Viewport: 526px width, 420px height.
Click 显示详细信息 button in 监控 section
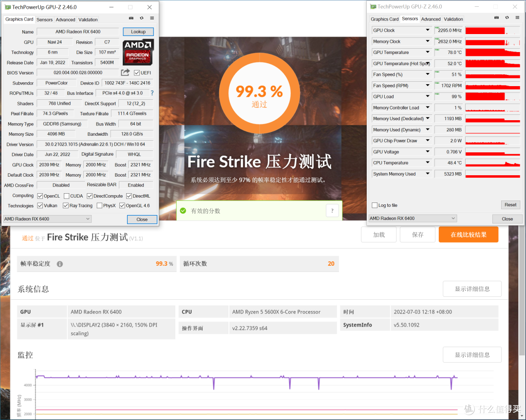click(472, 355)
